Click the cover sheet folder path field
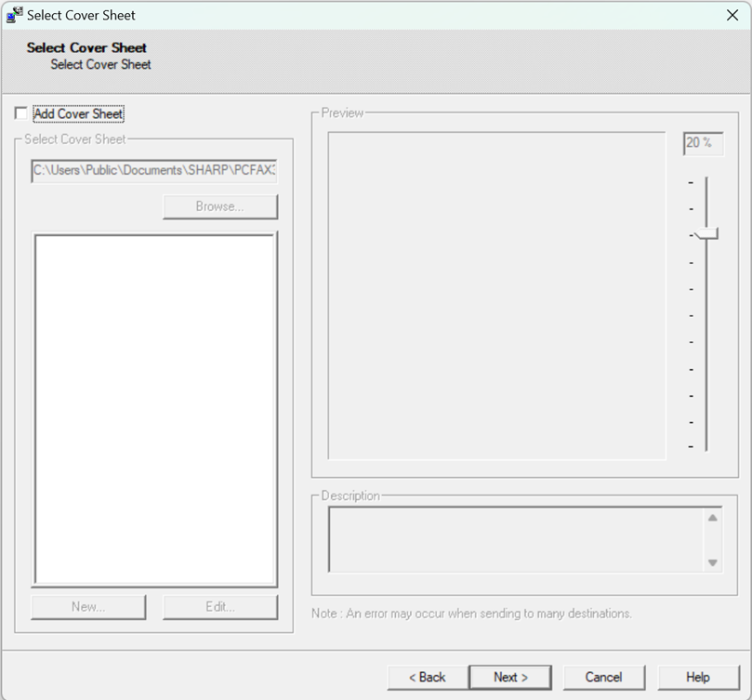The height and width of the screenshot is (700, 752). (154, 171)
